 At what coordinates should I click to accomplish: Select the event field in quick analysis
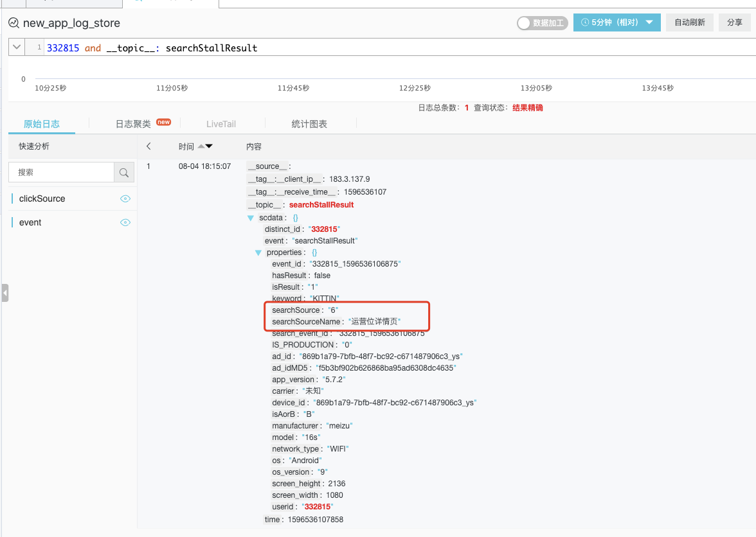(30, 222)
